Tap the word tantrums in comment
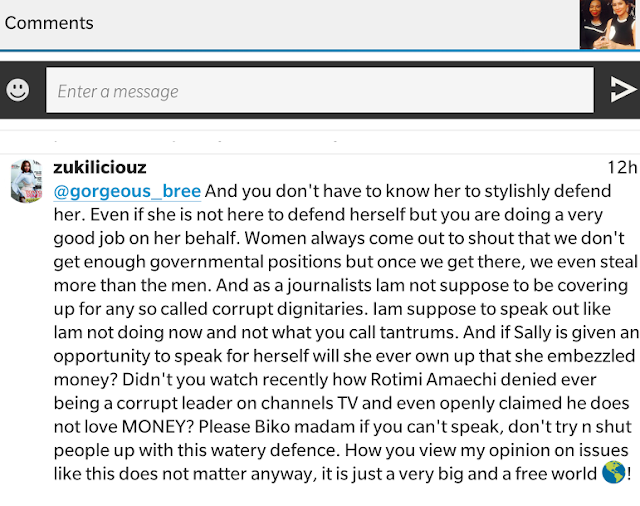 pos(417,333)
